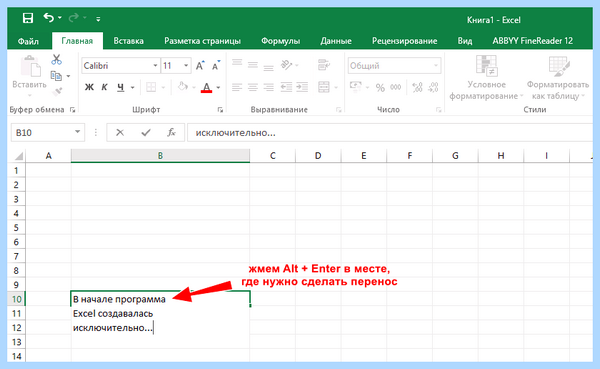The height and width of the screenshot is (369, 600).
Task: Click the Copy icon
Action: point(56,76)
